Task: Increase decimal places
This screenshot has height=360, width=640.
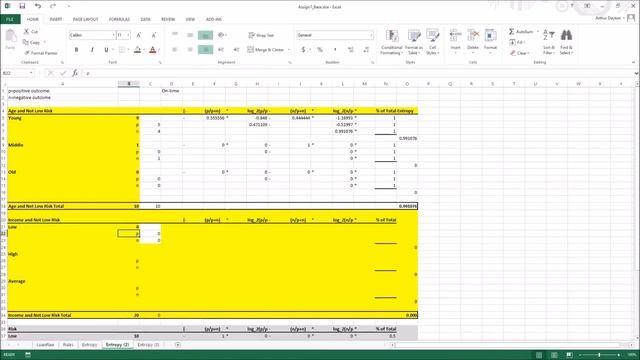Action: 350,50
